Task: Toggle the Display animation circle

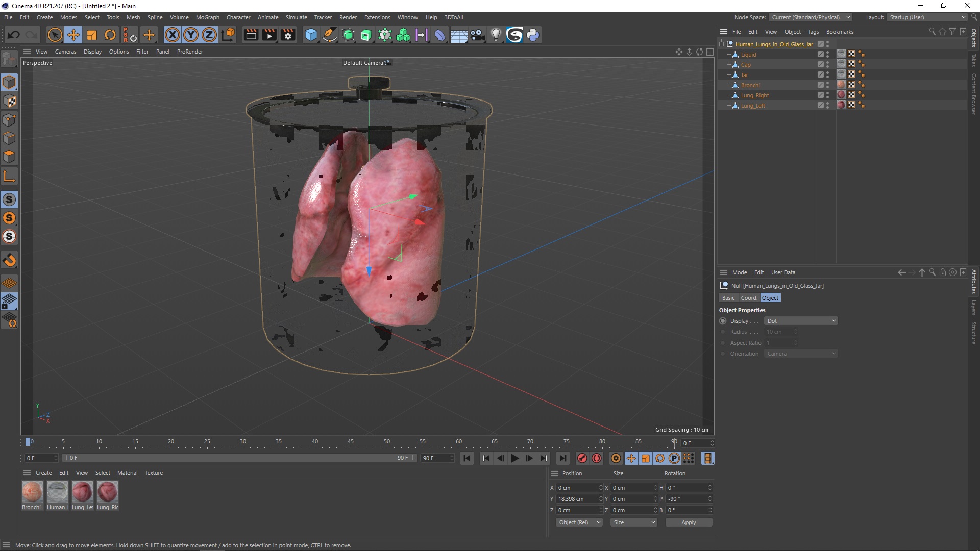Action: (723, 321)
